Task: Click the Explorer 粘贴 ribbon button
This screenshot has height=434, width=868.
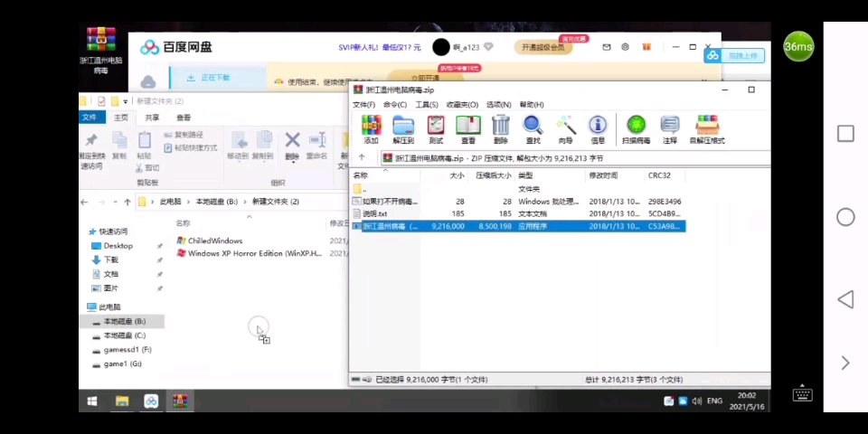Action: [x=144, y=146]
